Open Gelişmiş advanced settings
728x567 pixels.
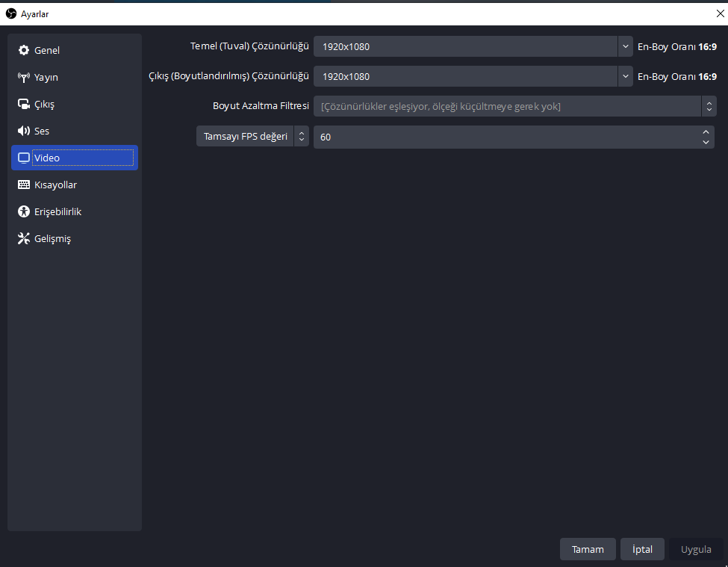click(x=74, y=239)
